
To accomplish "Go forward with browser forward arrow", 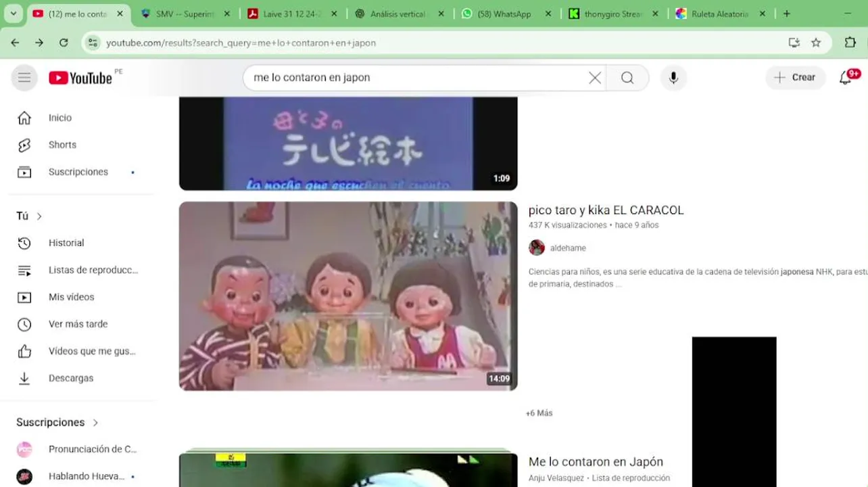I will [x=39, y=43].
